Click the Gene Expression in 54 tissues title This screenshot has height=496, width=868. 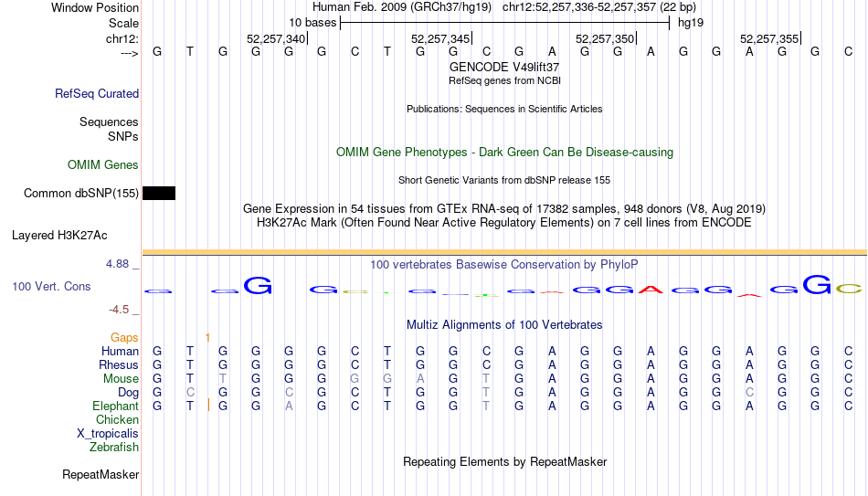click(x=504, y=208)
